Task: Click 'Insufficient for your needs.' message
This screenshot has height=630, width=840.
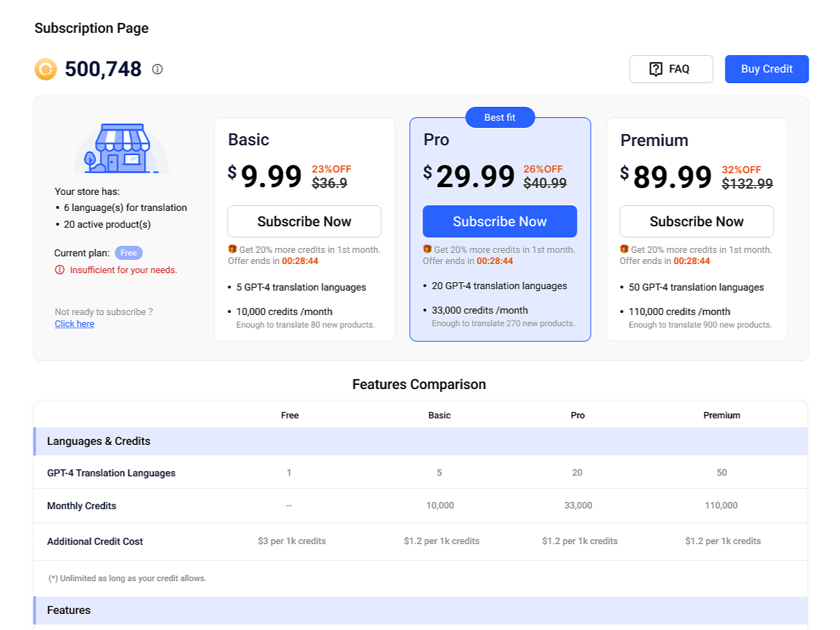Action: (x=124, y=270)
